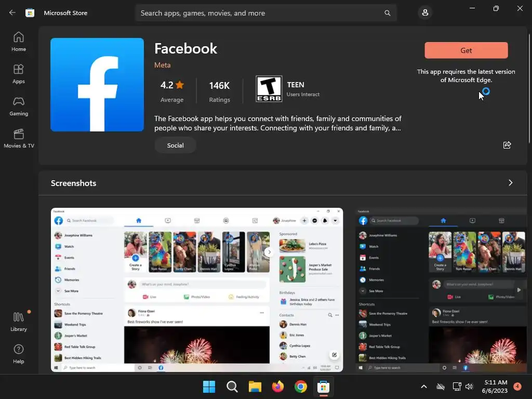Click the OneDrive cloud tray icon

pos(441,387)
